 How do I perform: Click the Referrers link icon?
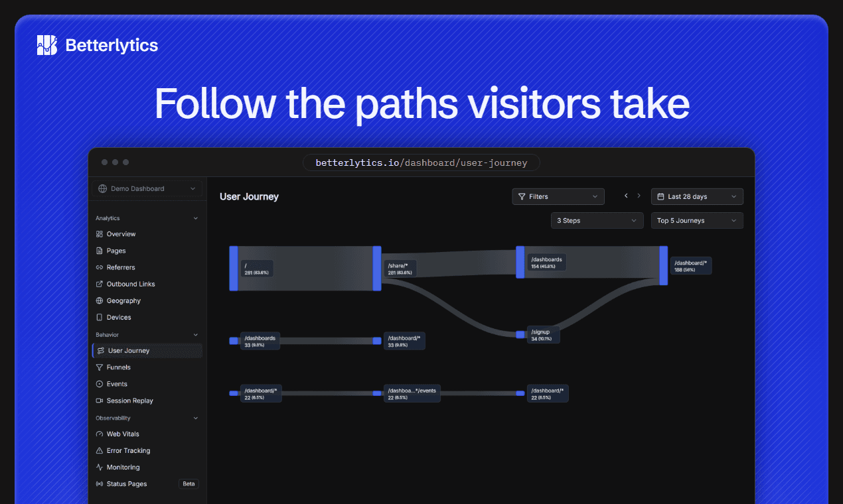(x=100, y=267)
